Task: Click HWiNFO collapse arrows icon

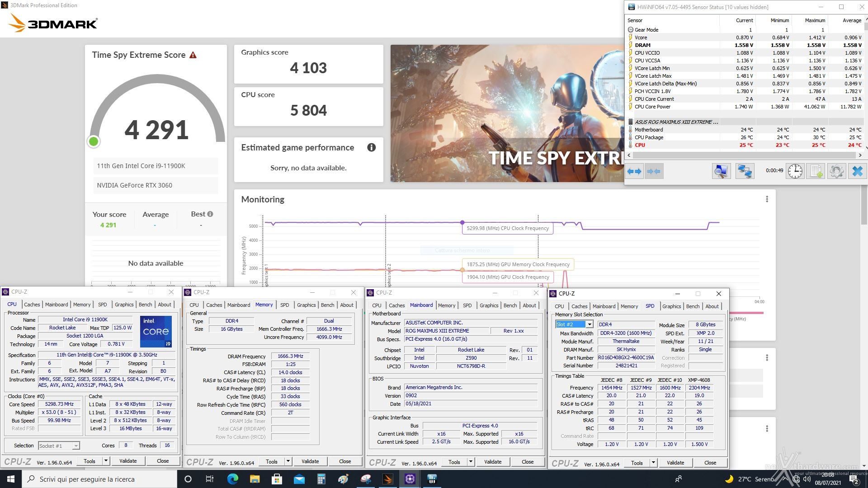Action: tap(654, 171)
